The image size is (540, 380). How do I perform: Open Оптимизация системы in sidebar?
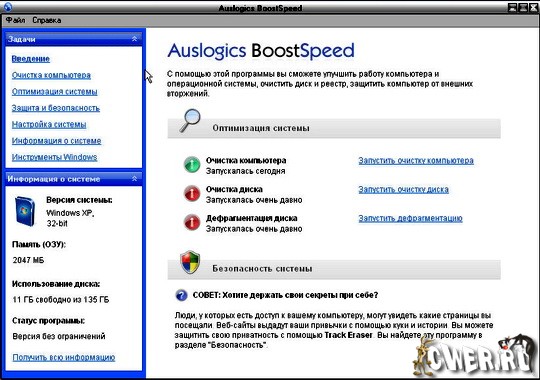click(54, 92)
